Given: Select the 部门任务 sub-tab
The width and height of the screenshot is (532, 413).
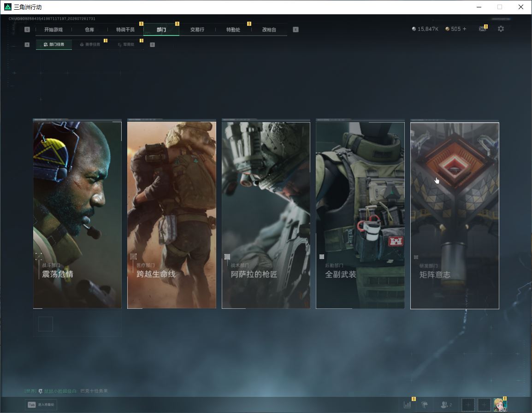Looking at the screenshot, I should click(x=54, y=44).
